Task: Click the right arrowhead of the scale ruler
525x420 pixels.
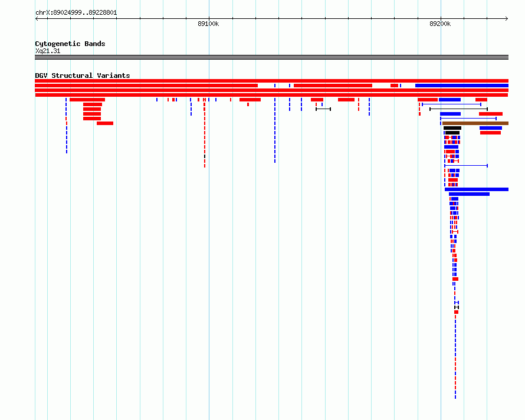Action: pos(507,18)
